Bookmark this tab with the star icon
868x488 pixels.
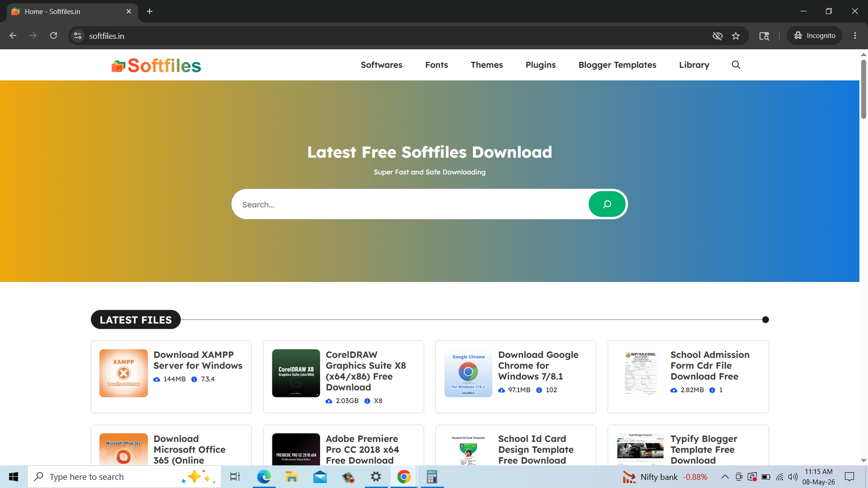pos(736,36)
